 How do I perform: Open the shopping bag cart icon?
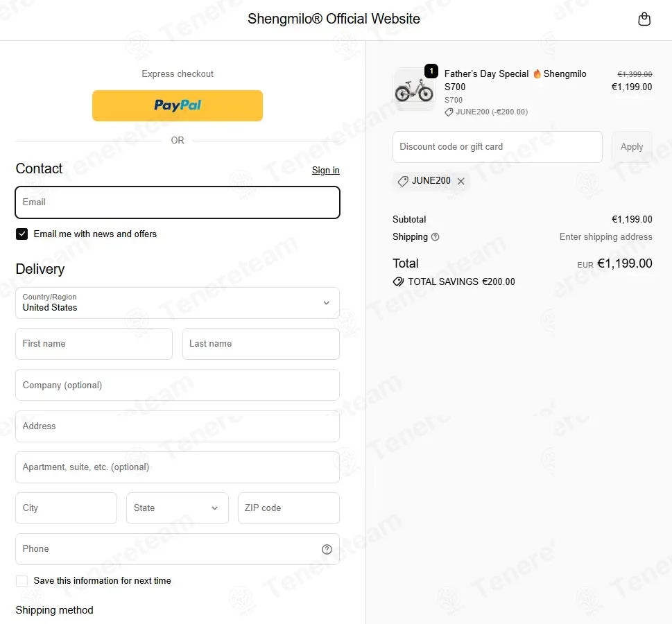pyautogui.click(x=644, y=19)
